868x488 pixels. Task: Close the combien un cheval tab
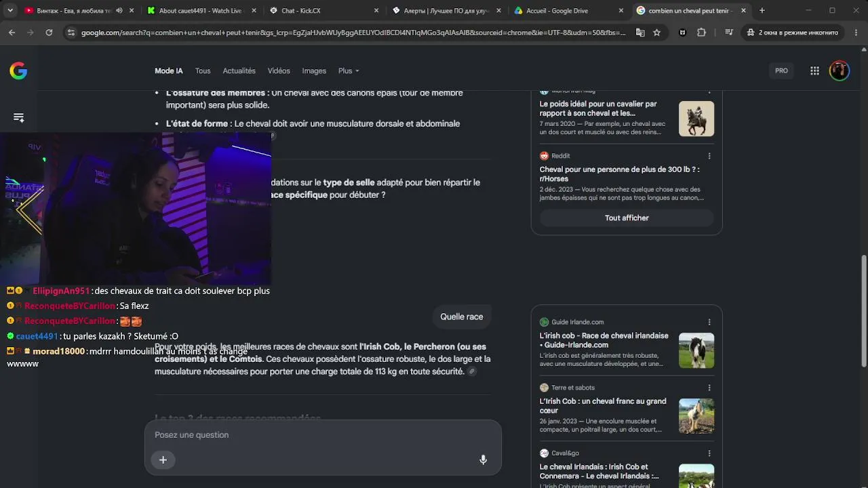pos(743,11)
